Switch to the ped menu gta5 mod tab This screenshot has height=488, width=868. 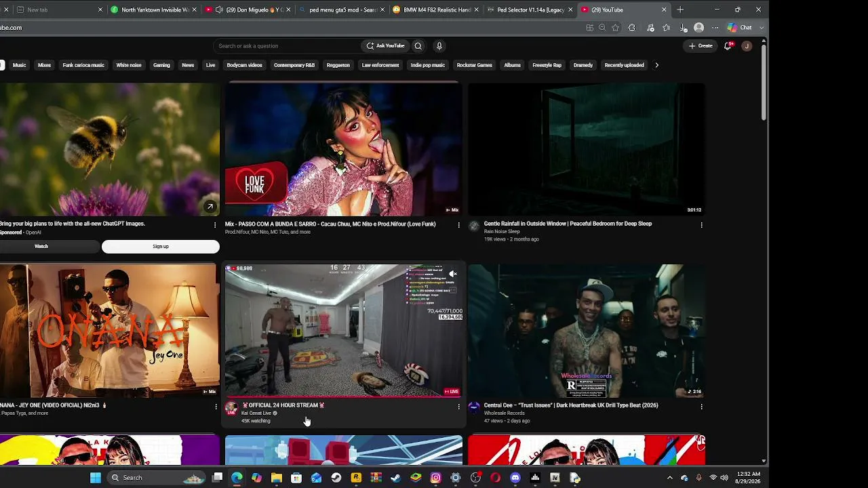[x=341, y=10]
